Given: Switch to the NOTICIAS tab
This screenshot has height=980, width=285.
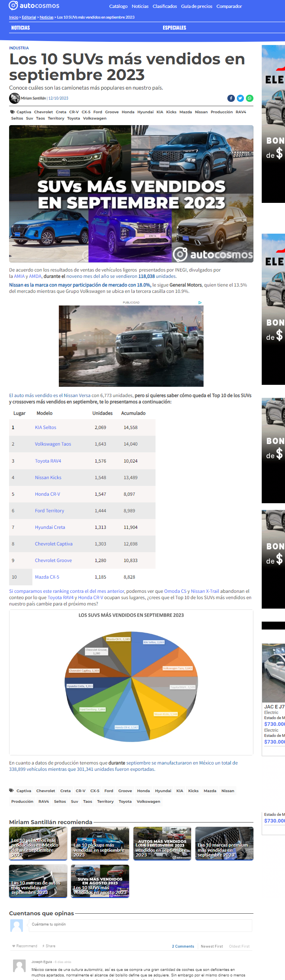Looking at the screenshot, I should click(x=21, y=28).
